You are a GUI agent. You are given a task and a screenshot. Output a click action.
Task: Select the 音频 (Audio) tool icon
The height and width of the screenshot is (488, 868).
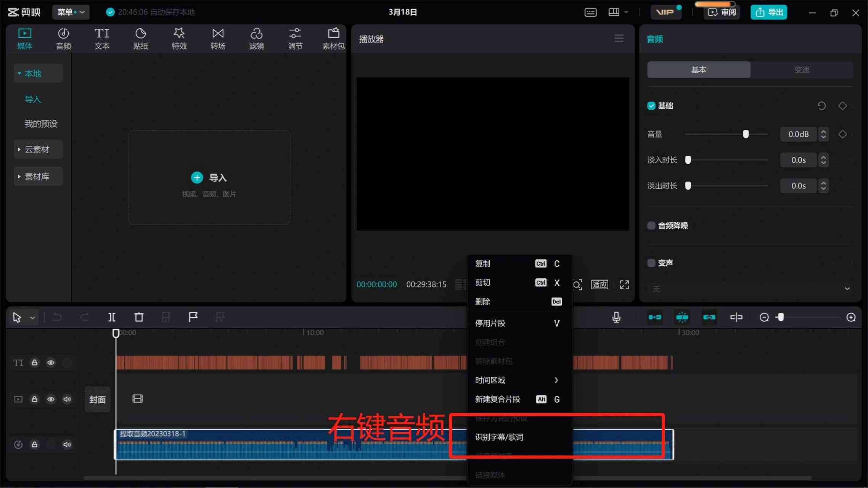63,37
